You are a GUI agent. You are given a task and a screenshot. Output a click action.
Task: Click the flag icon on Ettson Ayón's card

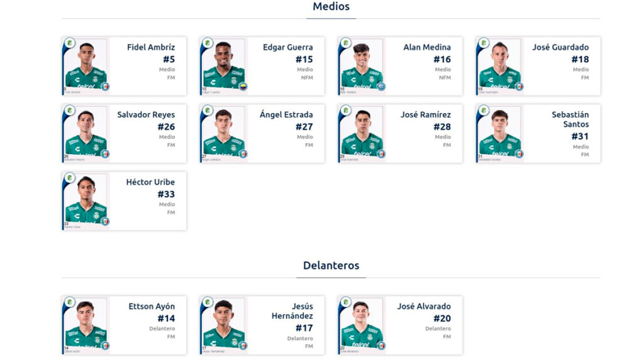tap(105, 346)
